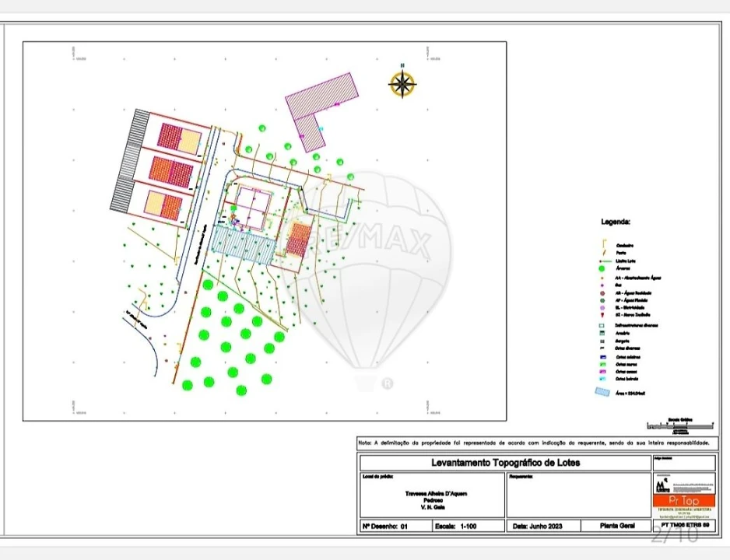Click the blue hatched lot area on plan

click(243, 244)
